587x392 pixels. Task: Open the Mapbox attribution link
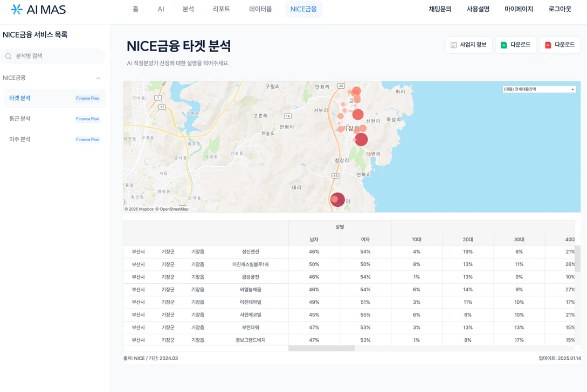point(139,209)
